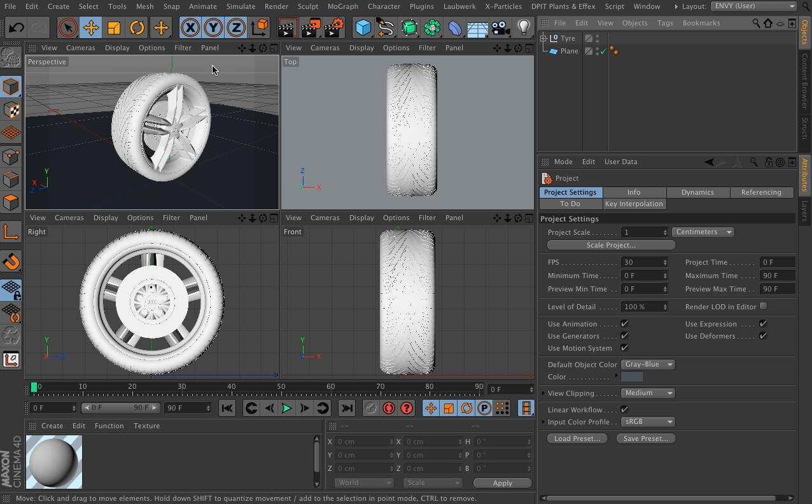Toggle the Linear Workflow checkbox

624,410
